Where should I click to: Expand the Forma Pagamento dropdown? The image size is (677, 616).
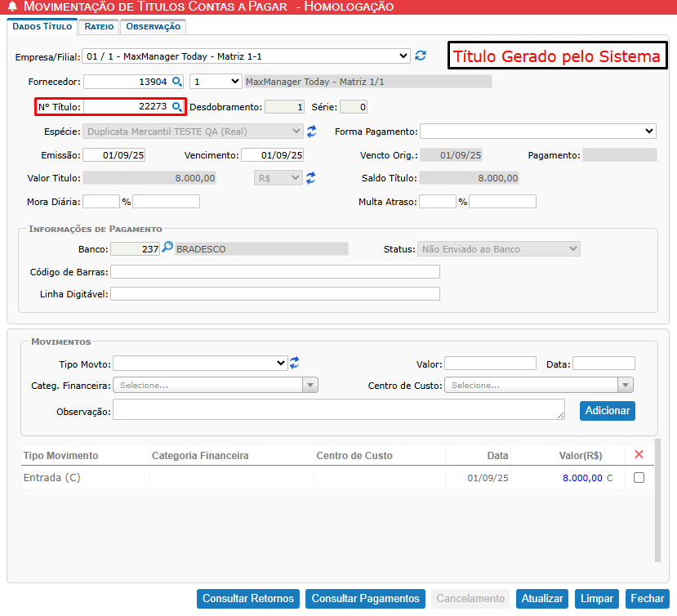[537, 132]
